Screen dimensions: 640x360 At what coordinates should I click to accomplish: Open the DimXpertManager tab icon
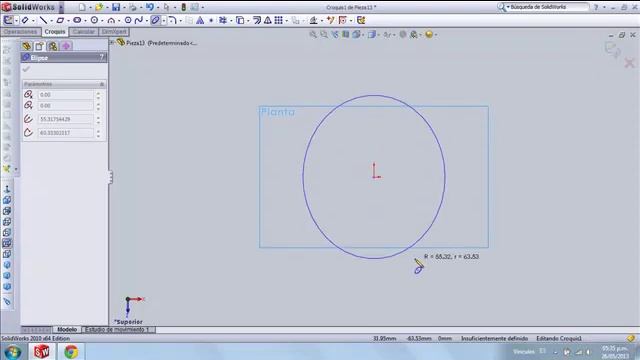pos(66,46)
